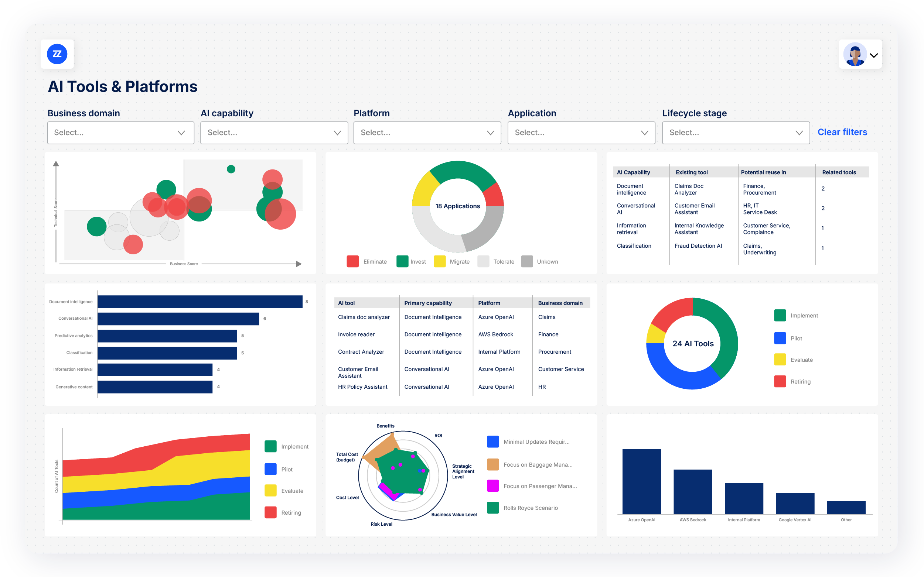Screen dimensions: 924x577
Task: Click Focus on Passenger Mana... legend
Action: coord(532,486)
